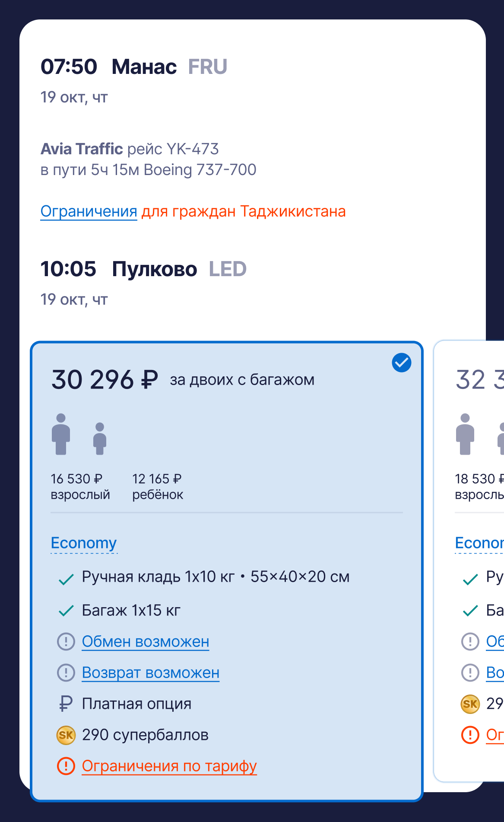Click the info icon beside Обмен возможен

pyautogui.click(x=66, y=642)
